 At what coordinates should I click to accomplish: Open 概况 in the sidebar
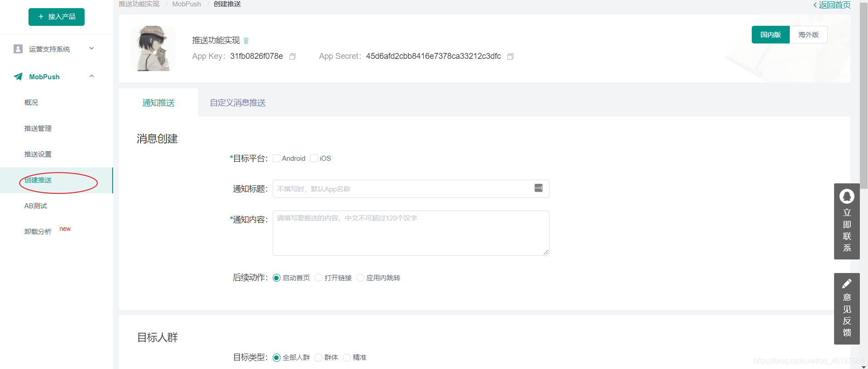coord(31,103)
